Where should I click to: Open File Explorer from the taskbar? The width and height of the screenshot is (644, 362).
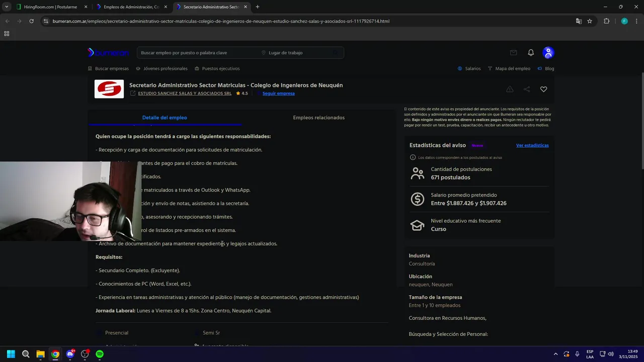click(x=40, y=354)
